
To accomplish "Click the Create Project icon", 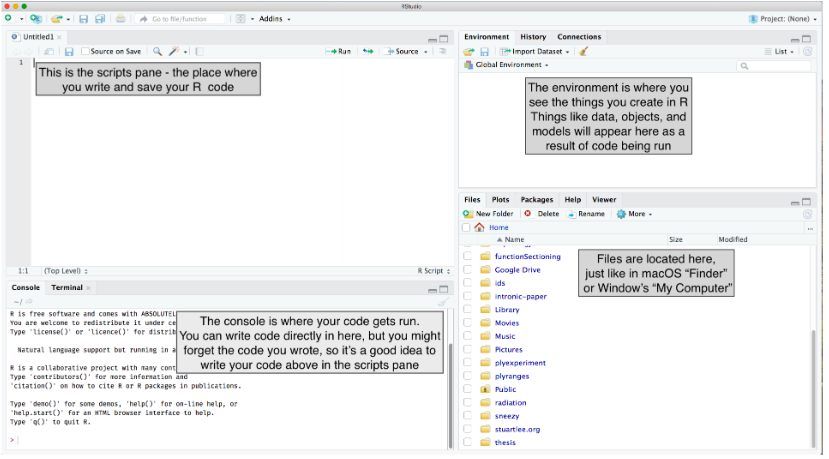I will coord(35,19).
